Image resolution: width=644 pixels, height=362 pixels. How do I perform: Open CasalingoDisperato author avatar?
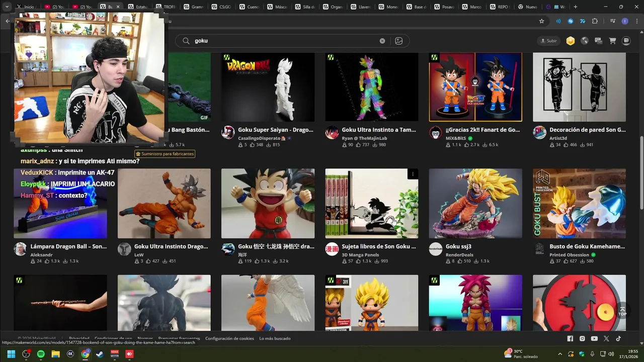point(228,133)
